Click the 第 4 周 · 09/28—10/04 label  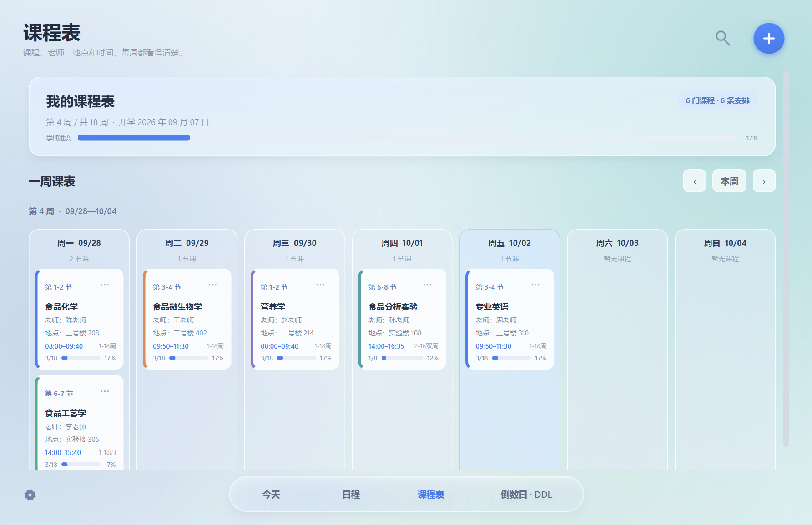[x=73, y=211]
